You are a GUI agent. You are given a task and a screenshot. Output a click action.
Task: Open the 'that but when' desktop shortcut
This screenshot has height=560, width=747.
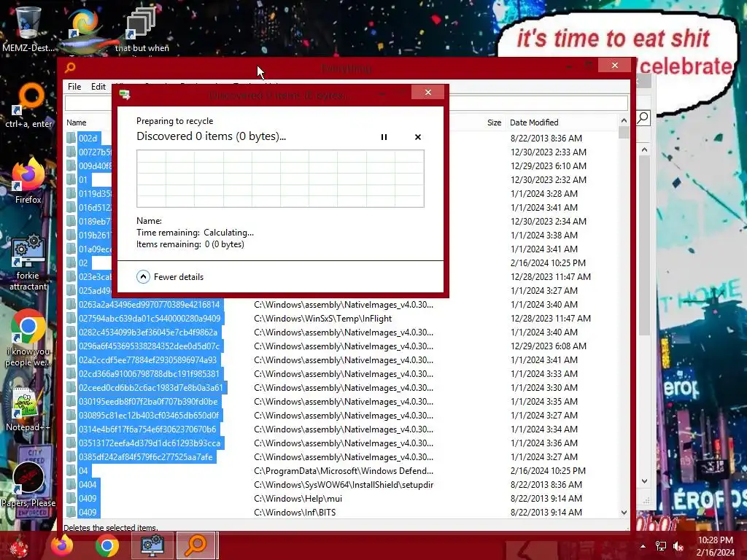[x=142, y=28]
